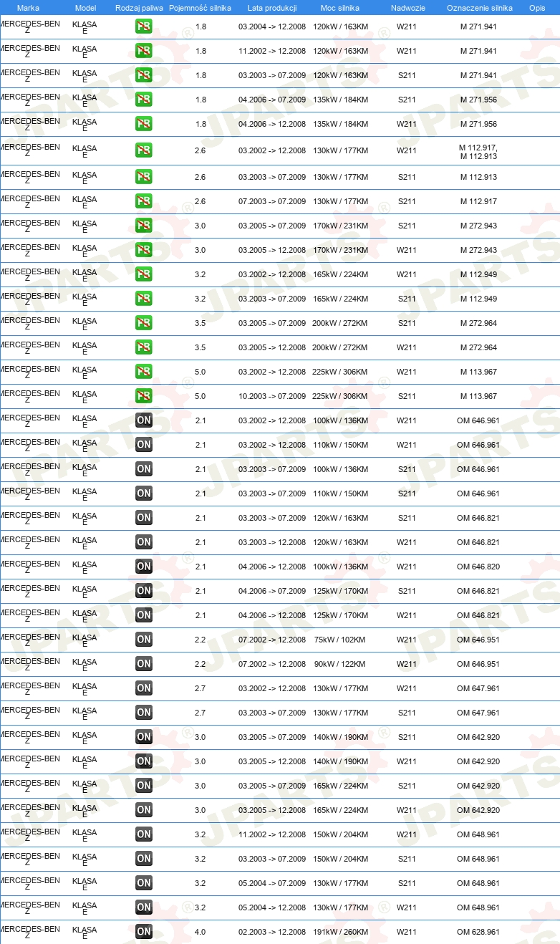The image size is (560, 944).
Task: Click the PB icon in the M 112.917, M 112.913 row
Action: [143, 151]
